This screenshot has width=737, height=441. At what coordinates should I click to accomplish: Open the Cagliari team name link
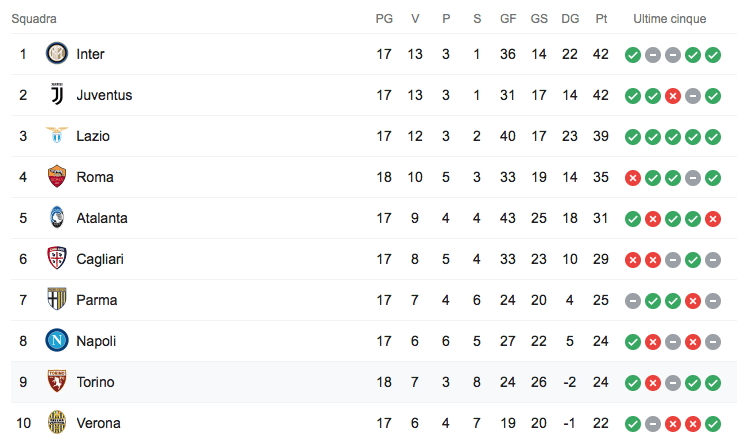click(101, 259)
